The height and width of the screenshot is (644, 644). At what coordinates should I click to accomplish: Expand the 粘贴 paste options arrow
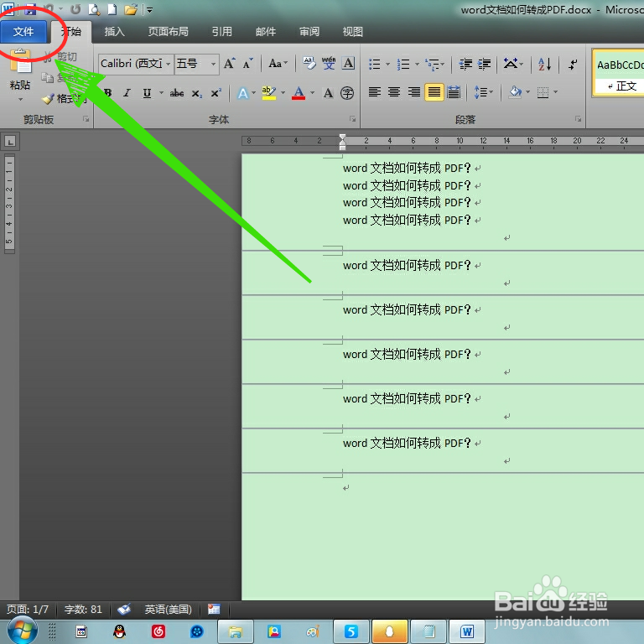pyautogui.click(x=20, y=99)
